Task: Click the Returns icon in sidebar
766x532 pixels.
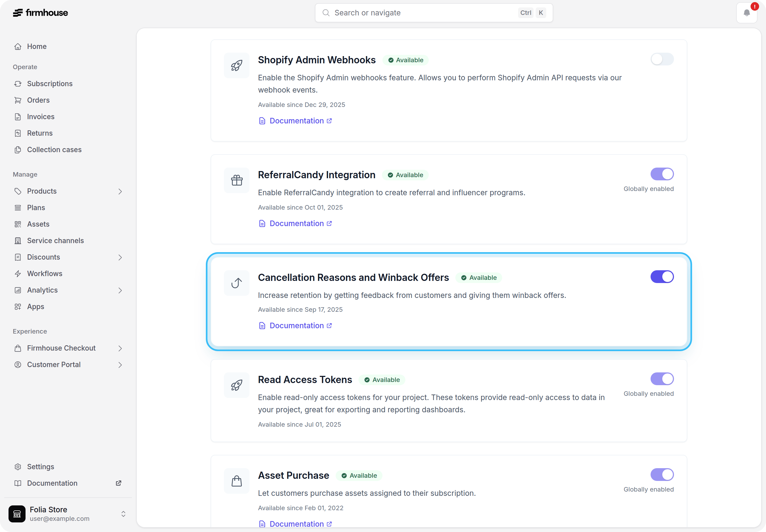Action: (18, 133)
